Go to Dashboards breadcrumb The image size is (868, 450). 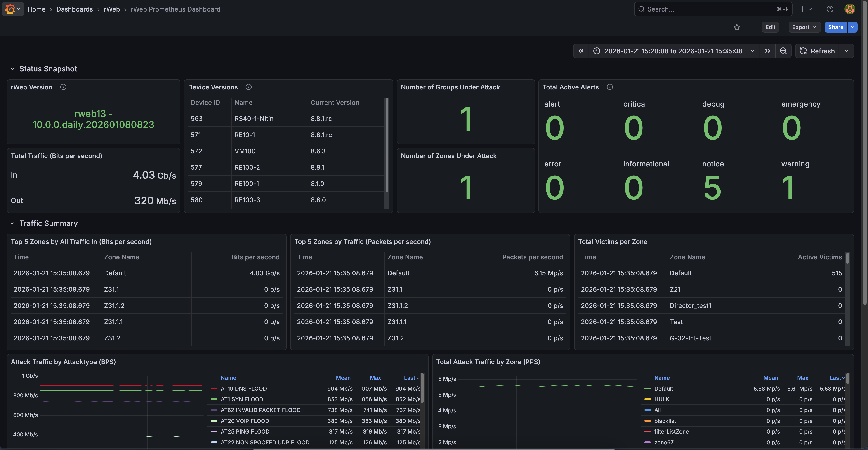coord(74,9)
